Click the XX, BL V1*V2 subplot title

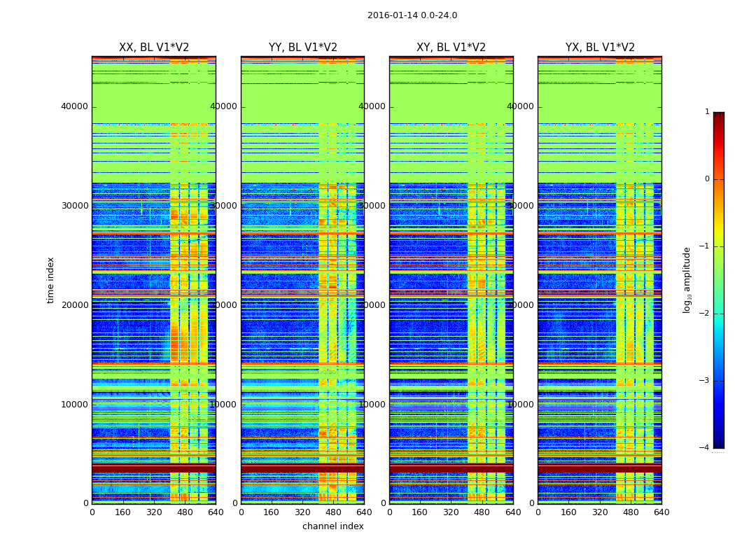point(154,48)
